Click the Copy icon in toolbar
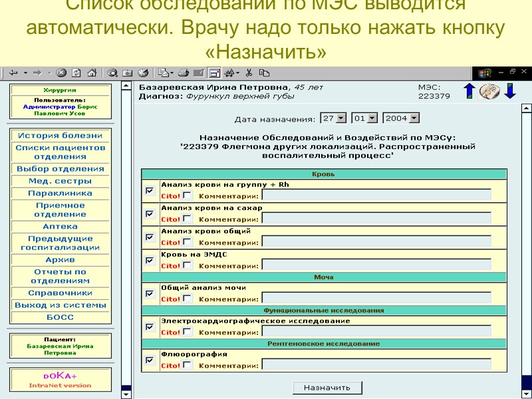The image size is (532, 399). pyautogui.click(x=264, y=72)
